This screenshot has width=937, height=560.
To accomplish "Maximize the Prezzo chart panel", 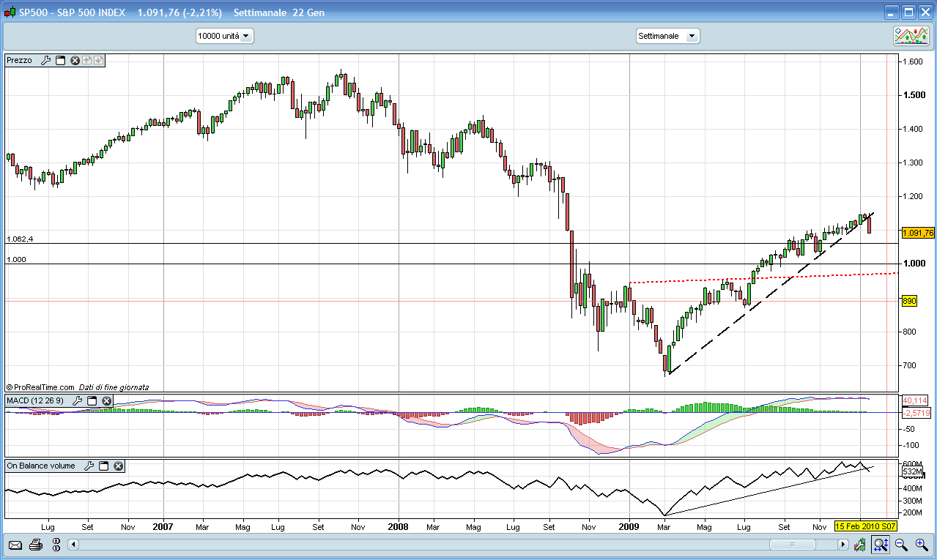I will click(61, 61).
